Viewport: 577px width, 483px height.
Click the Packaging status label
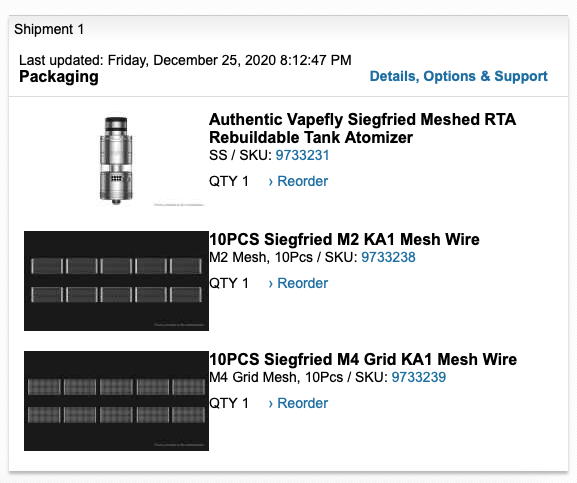59,77
